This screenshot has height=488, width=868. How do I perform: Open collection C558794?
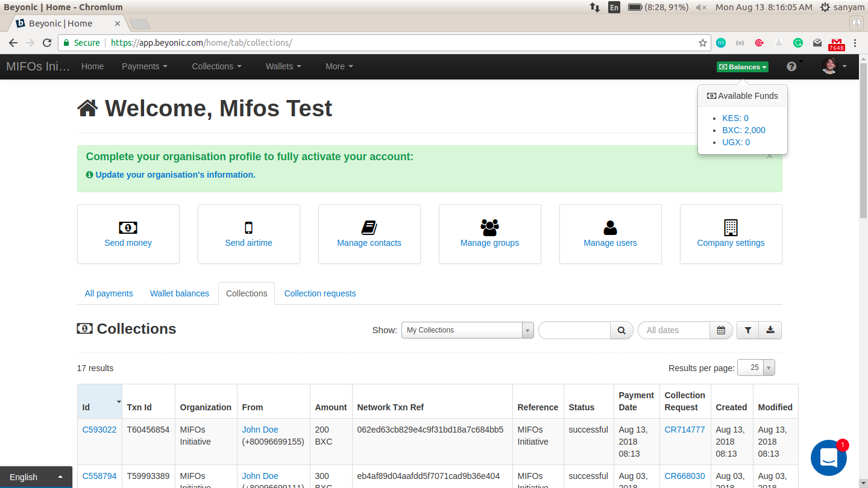(x=99, y=476)
